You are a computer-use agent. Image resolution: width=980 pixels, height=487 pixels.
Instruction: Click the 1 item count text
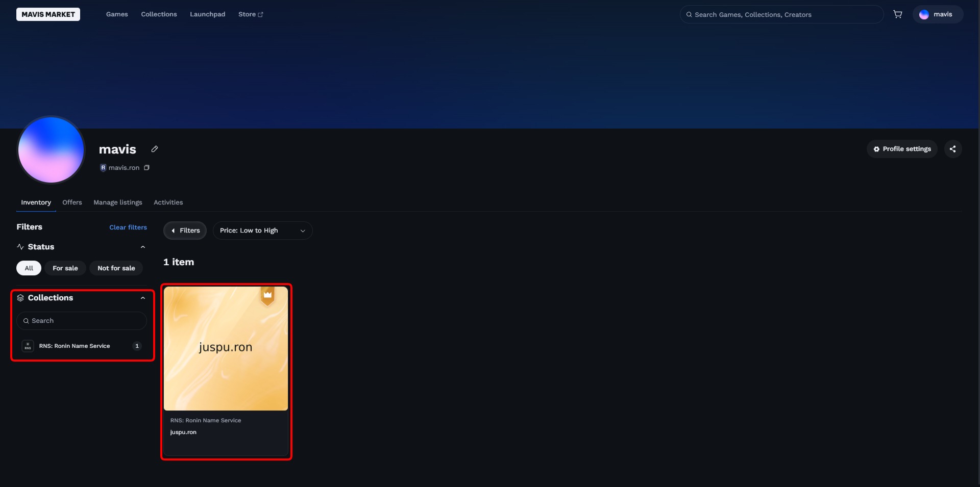tap(179, 262)
